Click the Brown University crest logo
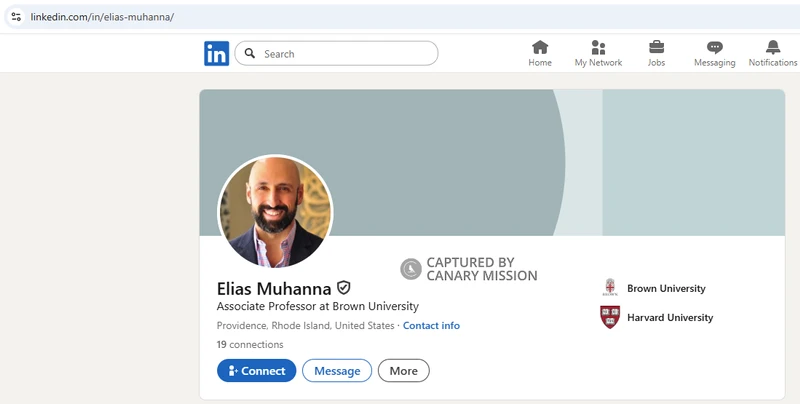The width and height of the screenshot is (800, 404). [x=610, y=288]
